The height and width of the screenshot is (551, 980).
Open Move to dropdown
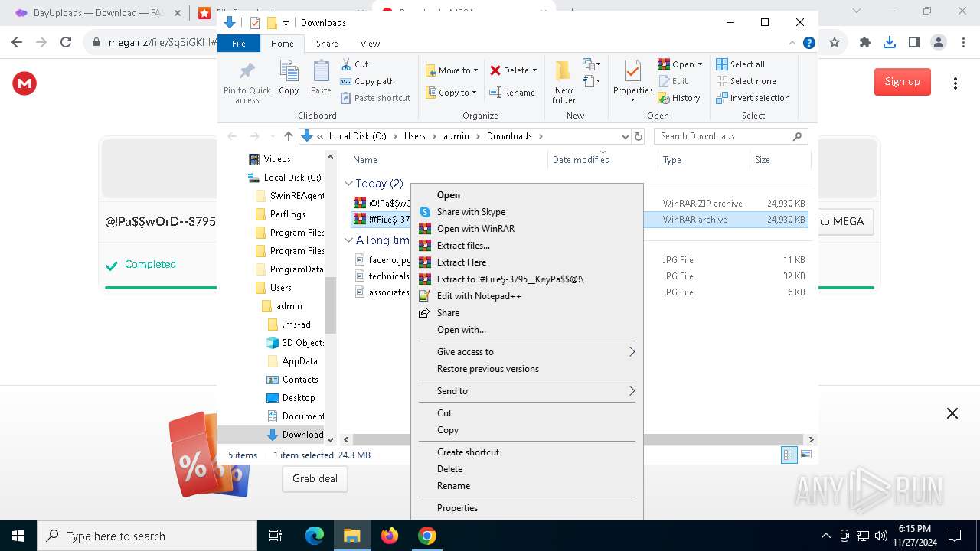click(452, 70)
